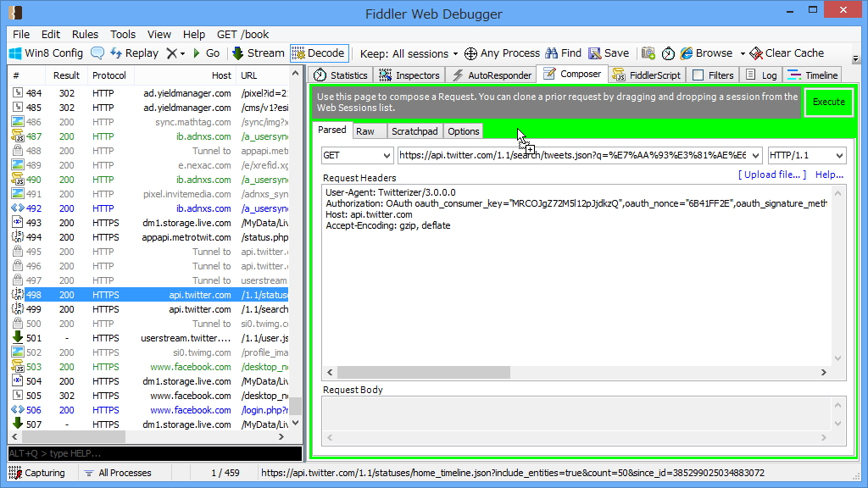Image resolution: width=868 pixels, height=488 pixels.
Task: Open the File menu
Action: [21, 34]
